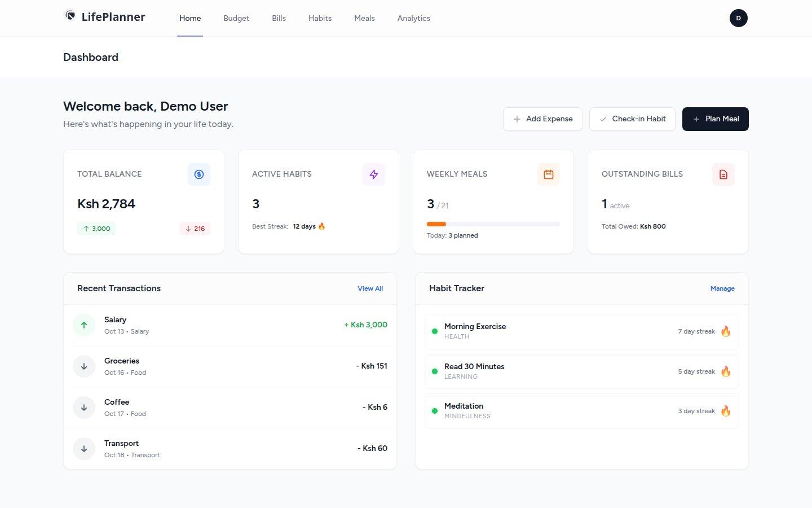Click the green 3,000 income badge

96,229
